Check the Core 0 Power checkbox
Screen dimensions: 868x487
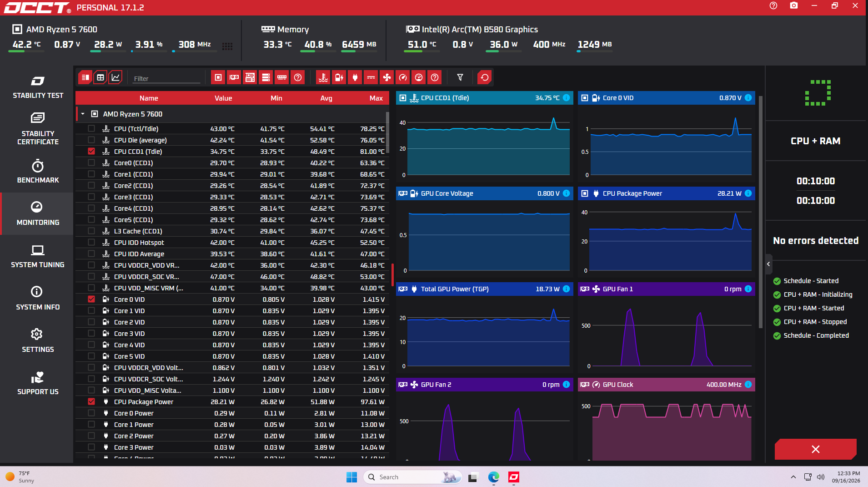pos(91,413)
